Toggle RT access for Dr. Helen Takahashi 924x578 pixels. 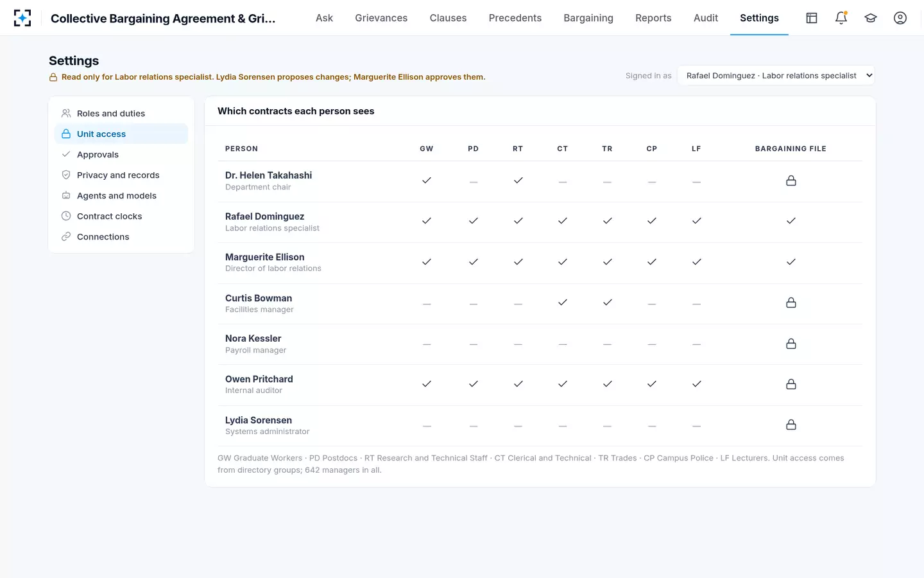pos(518,180)
